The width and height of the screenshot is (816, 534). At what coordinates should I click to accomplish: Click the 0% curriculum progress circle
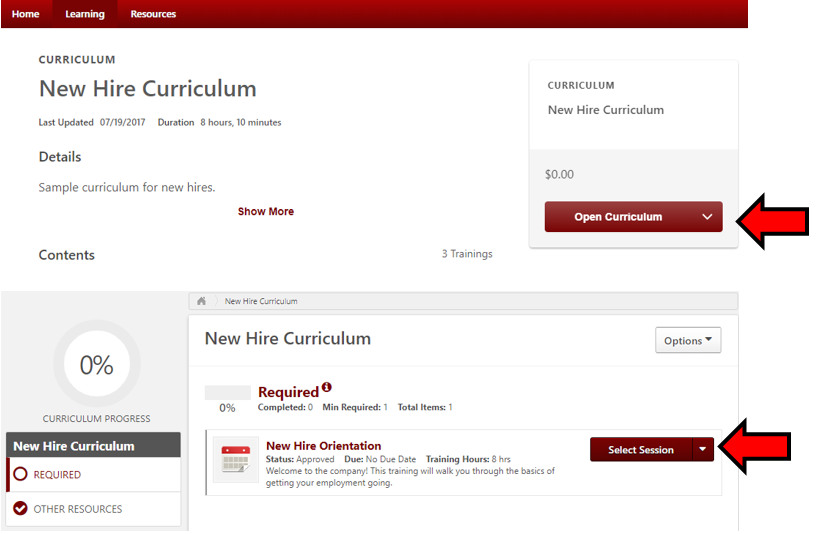coord(96,365)
